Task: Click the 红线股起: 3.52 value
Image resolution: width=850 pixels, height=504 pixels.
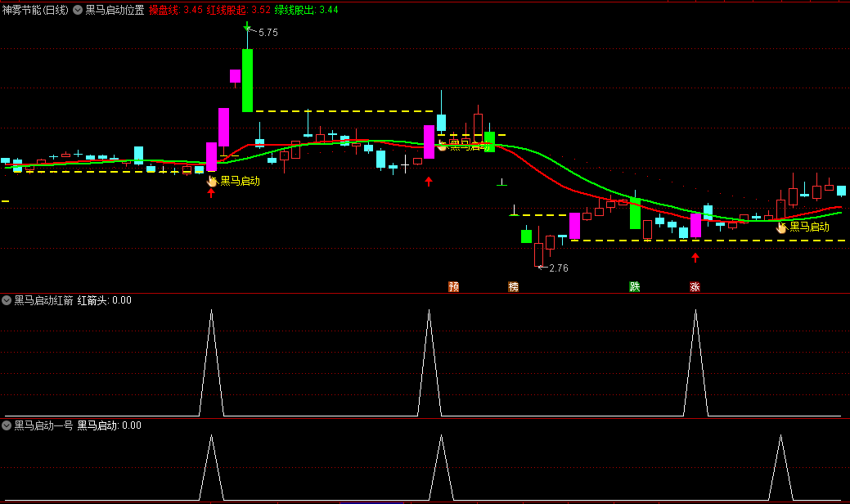Action: point(239,10)
